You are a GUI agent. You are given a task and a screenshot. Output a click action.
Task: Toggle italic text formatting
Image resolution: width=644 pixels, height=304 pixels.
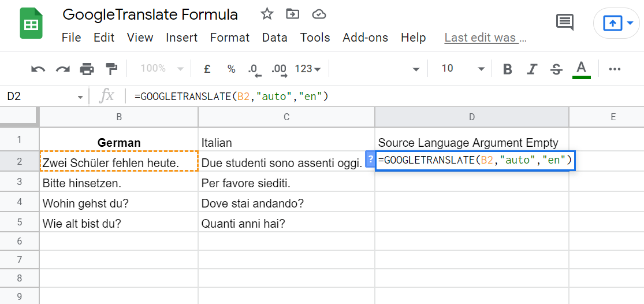[x=532, y=69]
